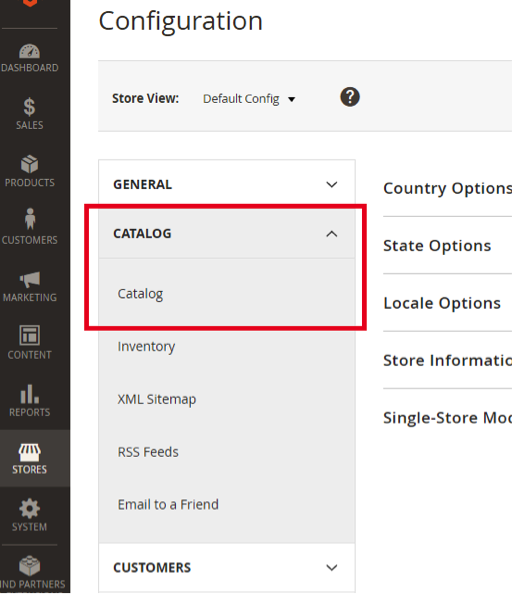Expand the Country Options section
The width and height of the screenshot is (512, 594).
[x=448, y=188]
